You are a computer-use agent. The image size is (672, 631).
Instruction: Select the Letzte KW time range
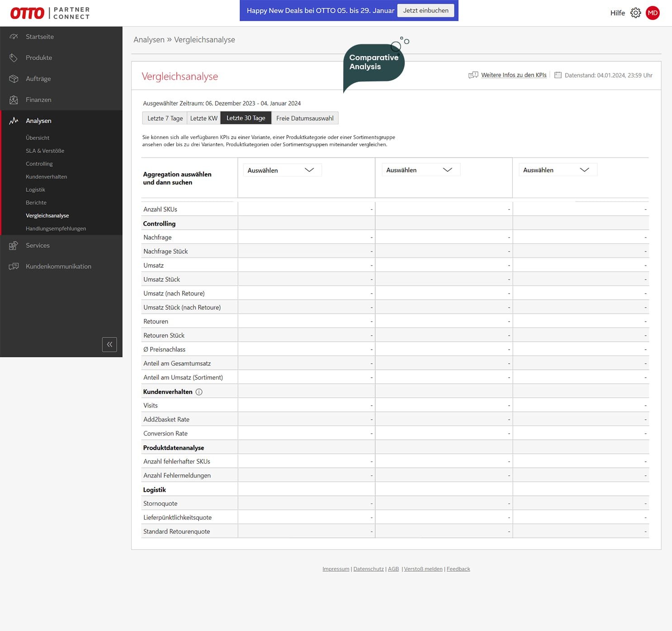pyautogui.click(x=203, y=118)
